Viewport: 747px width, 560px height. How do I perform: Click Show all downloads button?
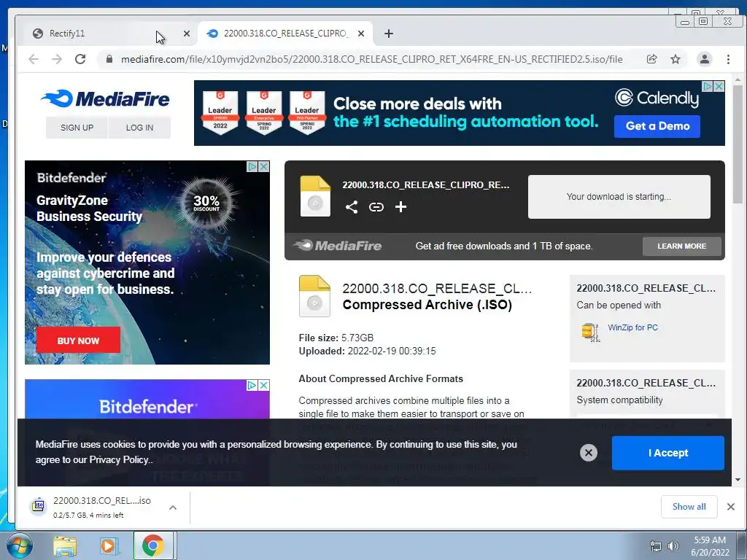(x=689, y=507)
